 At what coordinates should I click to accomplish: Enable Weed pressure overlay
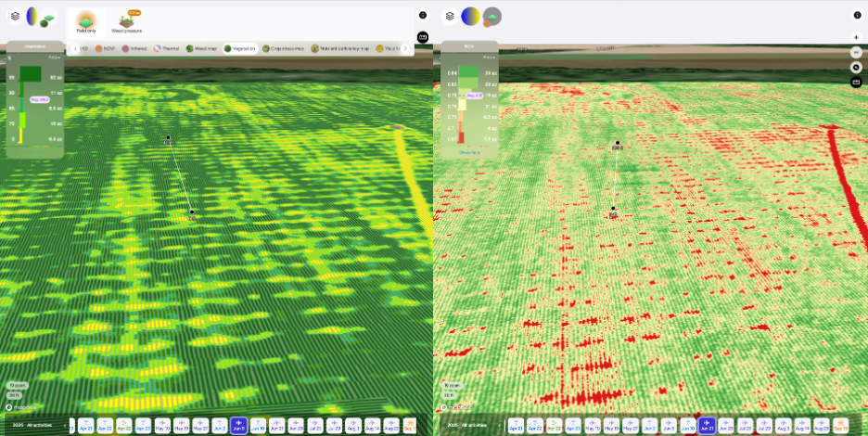point(126,21)
